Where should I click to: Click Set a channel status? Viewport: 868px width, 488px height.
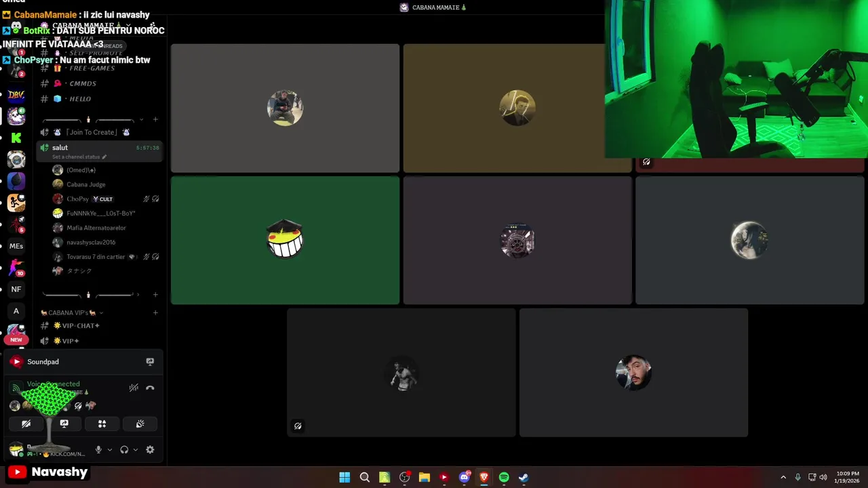pos(76,157)
